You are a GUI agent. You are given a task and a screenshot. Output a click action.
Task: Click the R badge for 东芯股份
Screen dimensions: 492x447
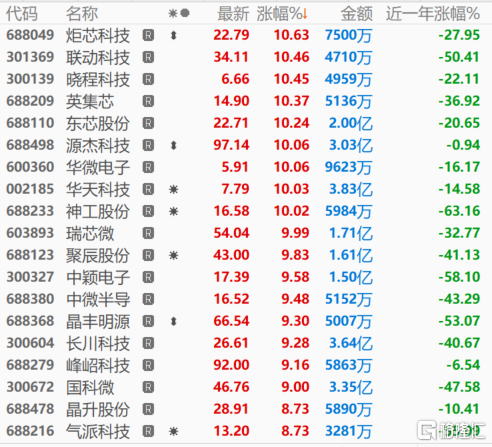coord(148,123)
